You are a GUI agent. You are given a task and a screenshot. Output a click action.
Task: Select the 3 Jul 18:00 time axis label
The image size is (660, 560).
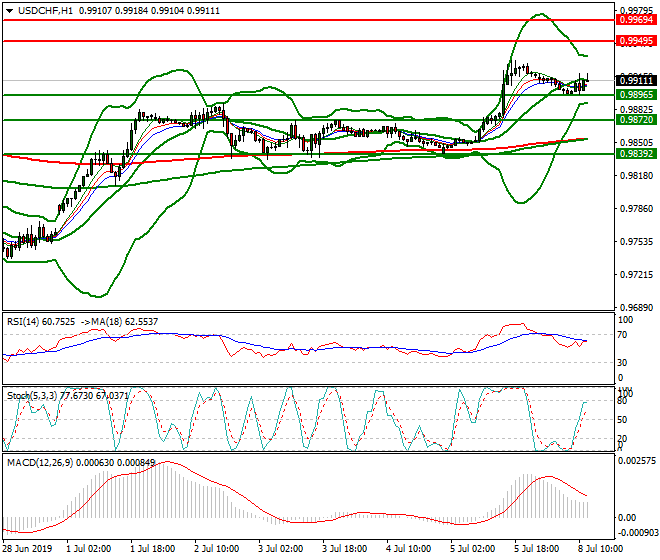pyautogui.click(x=345, y=549)
